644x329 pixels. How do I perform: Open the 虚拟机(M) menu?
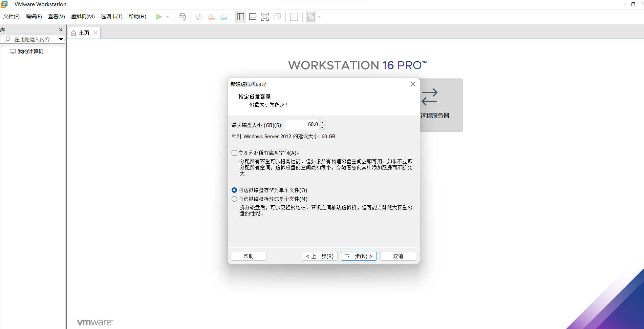[x=83, y=17]
